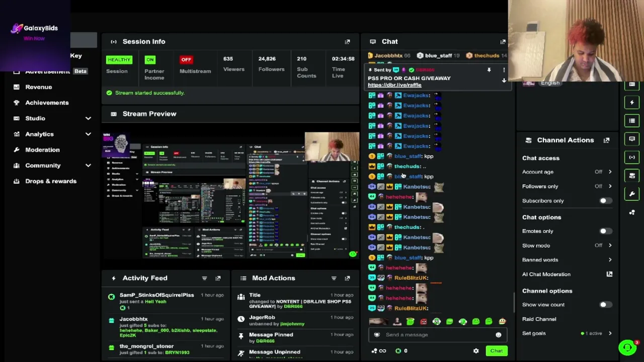
Task: Select the red angry emote in quick emotes
Action: pyautogui.click(x=424, y=322)
